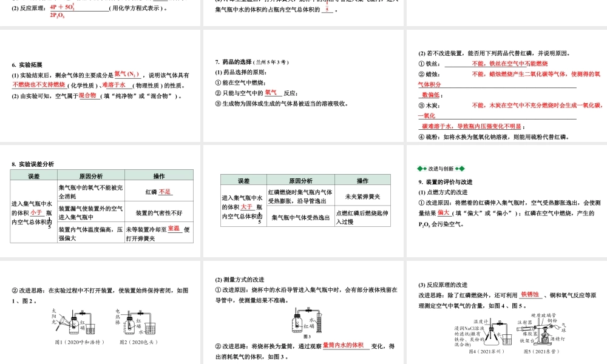The image size is (607, 364).
Task: Select the 图1 solar light apparatus diagram
Action: point(73,323)
